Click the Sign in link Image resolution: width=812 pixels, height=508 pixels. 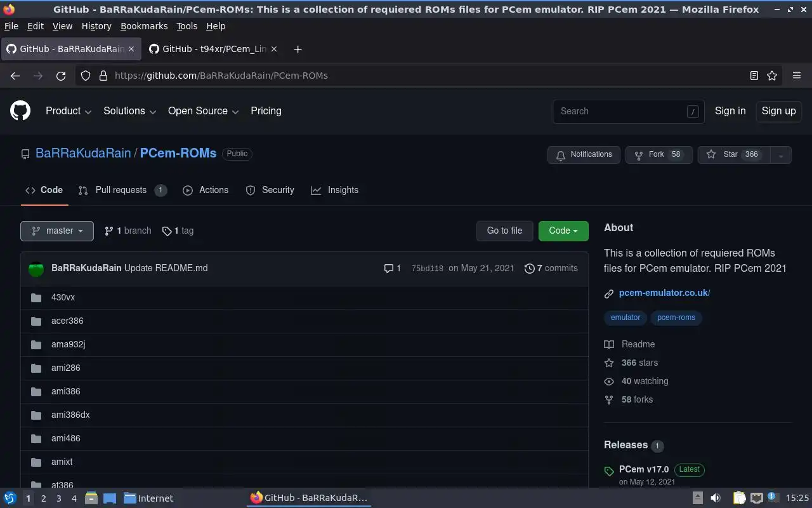click(730, 111)
